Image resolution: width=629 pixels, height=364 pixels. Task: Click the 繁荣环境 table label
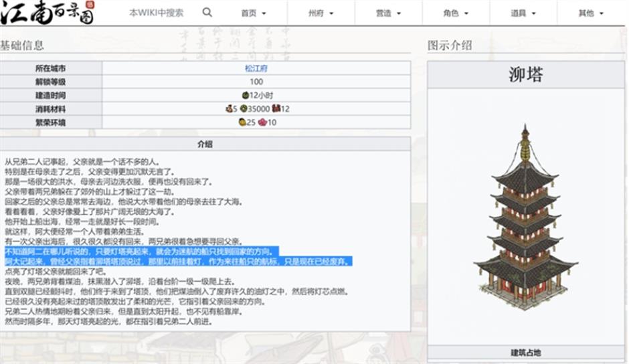click(x=51, y=122)
